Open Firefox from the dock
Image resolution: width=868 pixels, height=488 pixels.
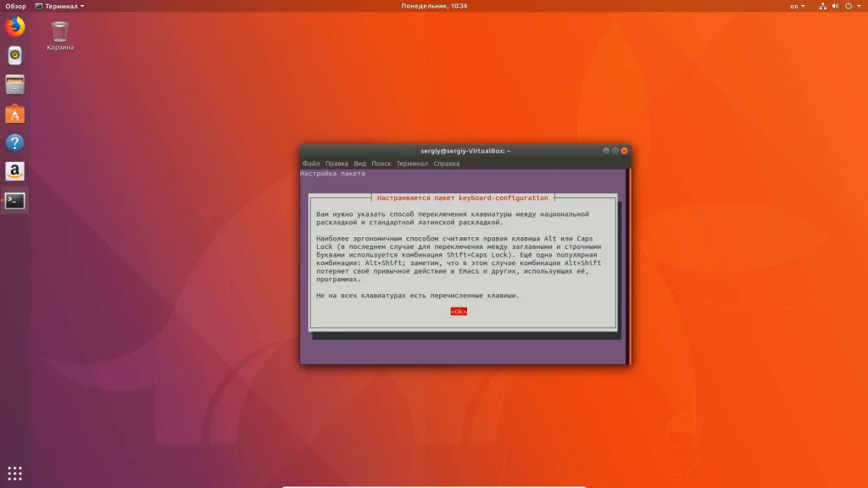pyautogui.click(x=15, y=26)
